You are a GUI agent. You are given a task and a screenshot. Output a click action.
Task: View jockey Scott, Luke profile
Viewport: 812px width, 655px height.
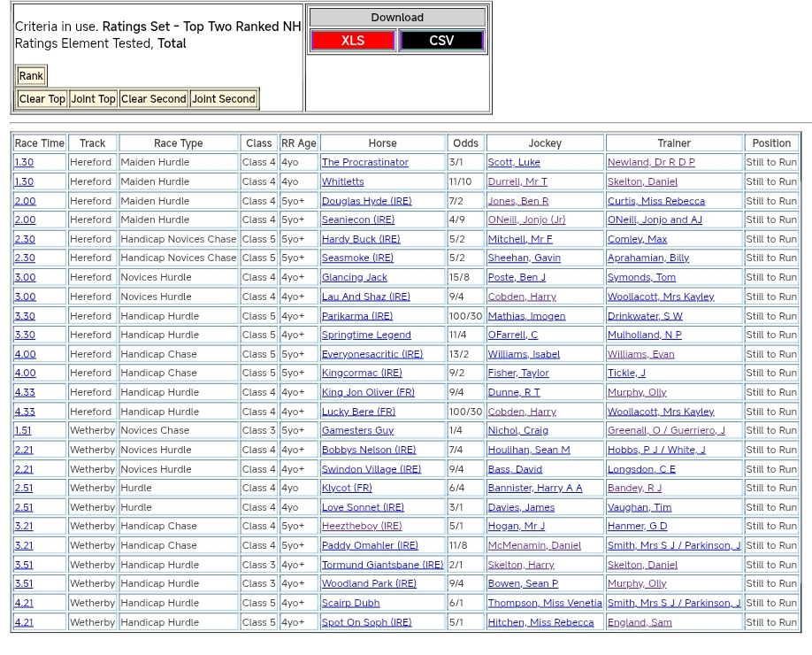514,163
